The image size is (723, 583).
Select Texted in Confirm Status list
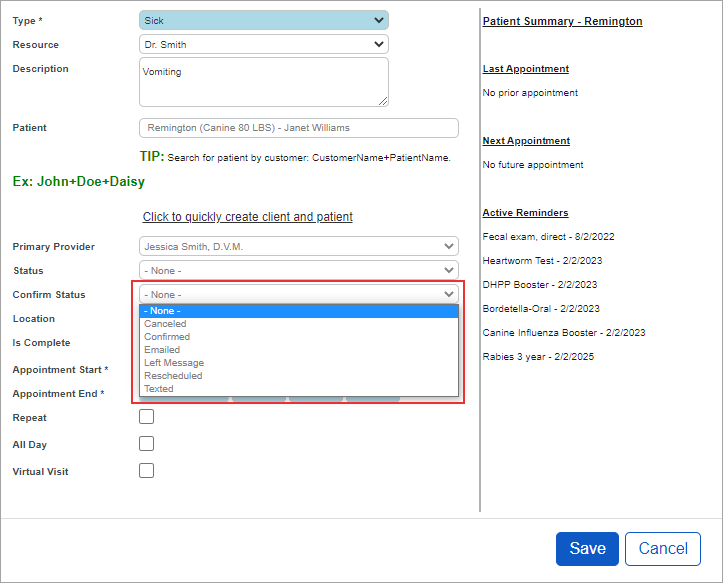(299, 388)
